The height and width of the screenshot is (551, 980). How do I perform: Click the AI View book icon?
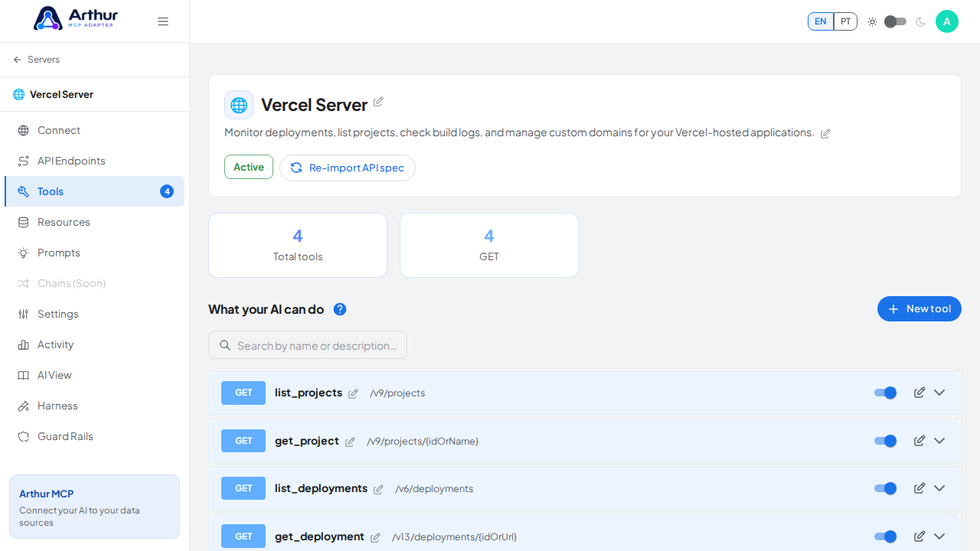(x=24, y=375)
